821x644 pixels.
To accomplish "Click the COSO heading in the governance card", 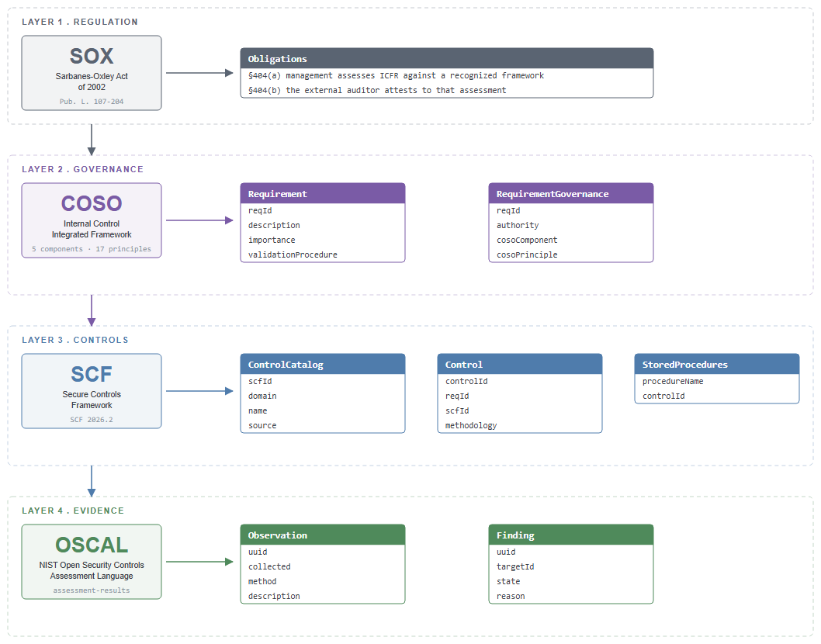I will 92,203.
